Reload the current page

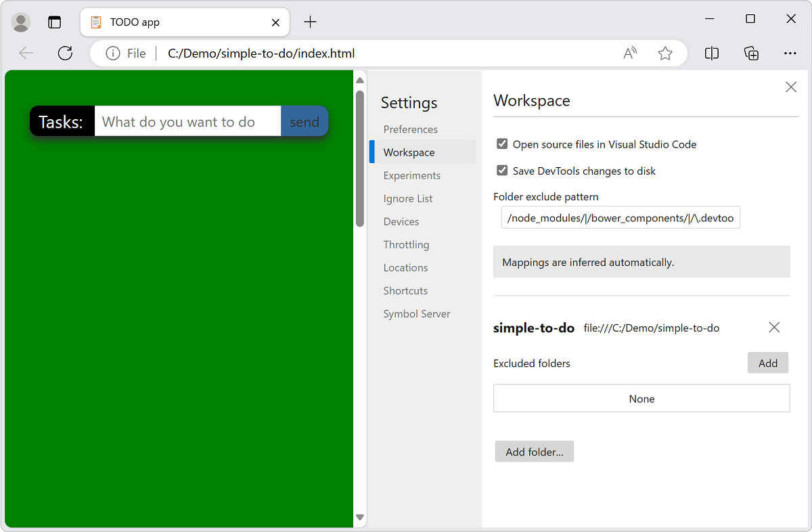pyautogui.click(x=65, y=53)
